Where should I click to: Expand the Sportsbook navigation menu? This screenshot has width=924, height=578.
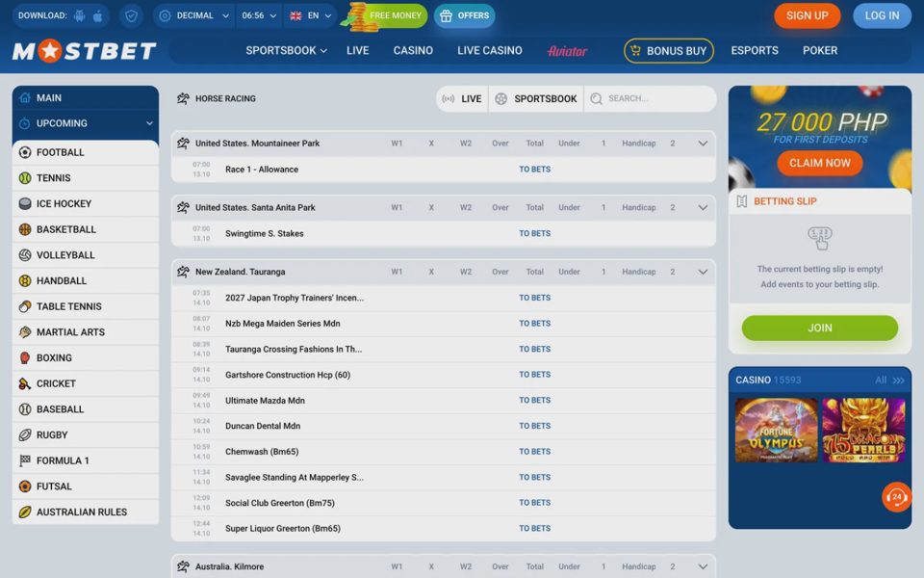click(287, 51)
